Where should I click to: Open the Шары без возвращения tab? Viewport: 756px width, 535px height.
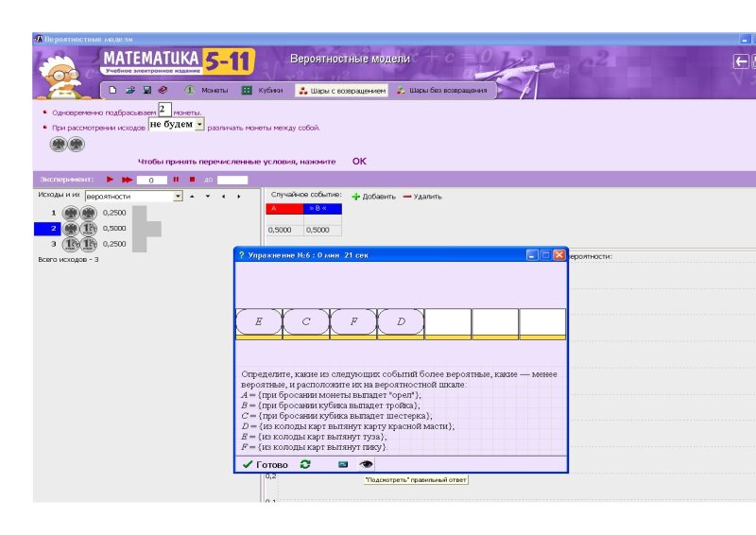point(441,91)
